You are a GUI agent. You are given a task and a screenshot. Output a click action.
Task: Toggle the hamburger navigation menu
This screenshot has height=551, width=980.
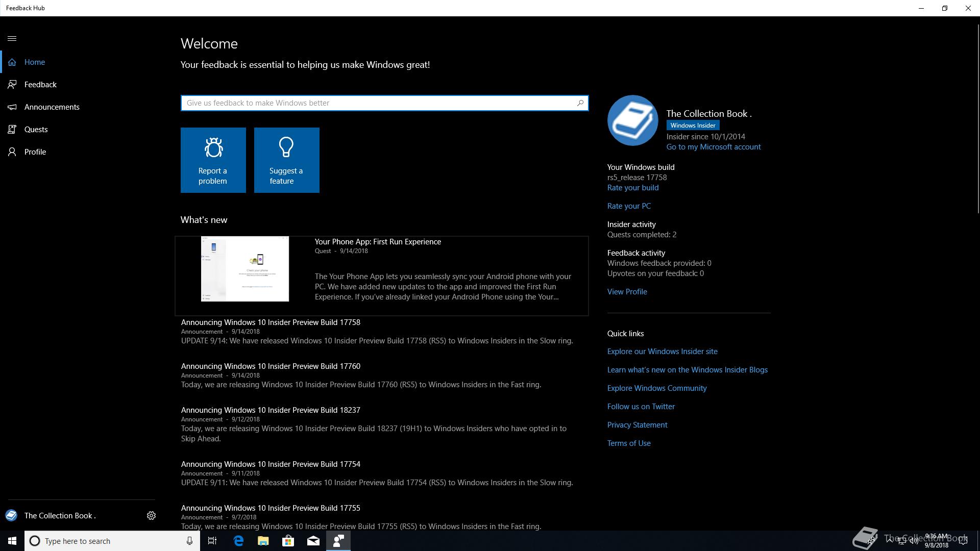(x=12, y=38)
